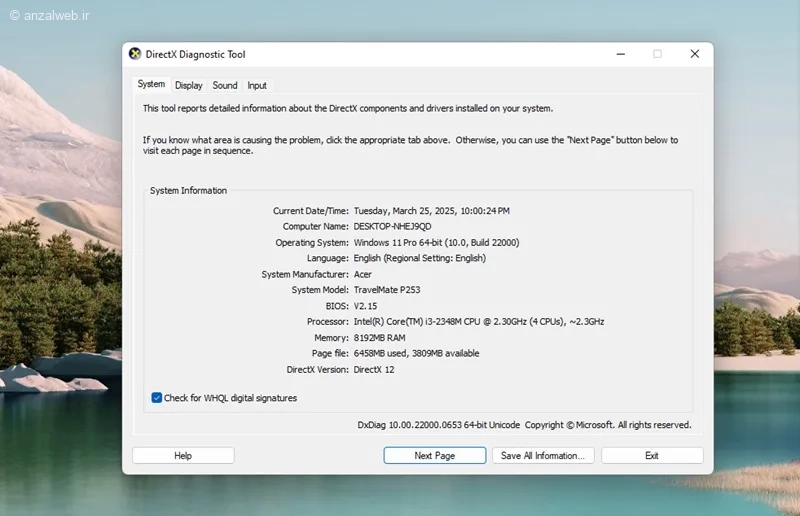Open the Input tab

257,85
